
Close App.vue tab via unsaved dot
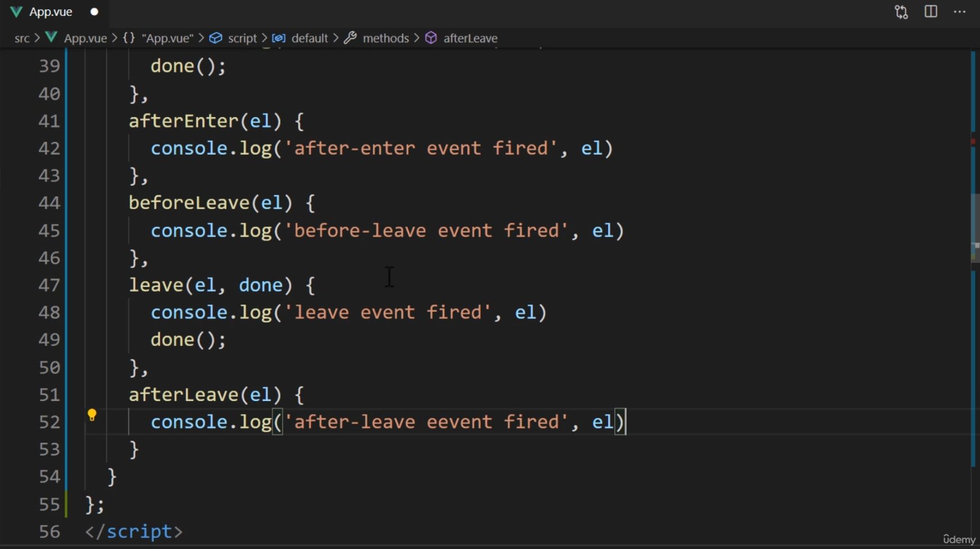click(x=94, y=12)
